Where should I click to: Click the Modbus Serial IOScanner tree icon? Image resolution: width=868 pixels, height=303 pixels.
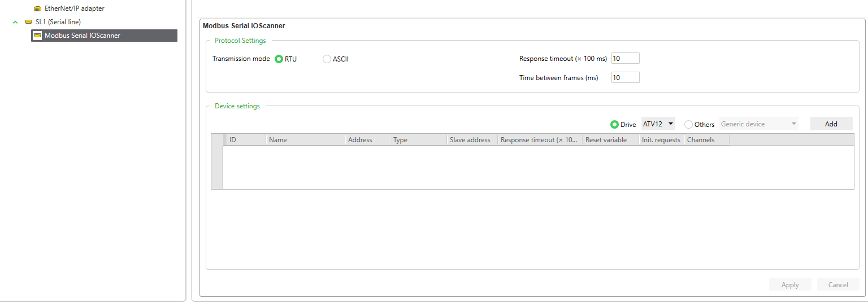(38, 36)
